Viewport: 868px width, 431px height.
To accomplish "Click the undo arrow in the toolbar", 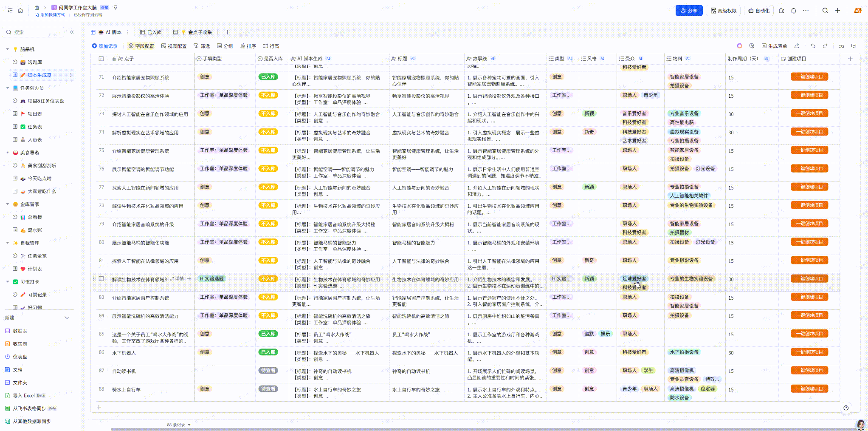I will point(813,46).
